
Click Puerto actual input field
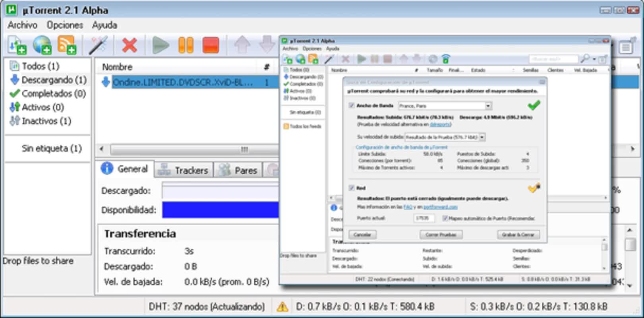tap(424, 218)
